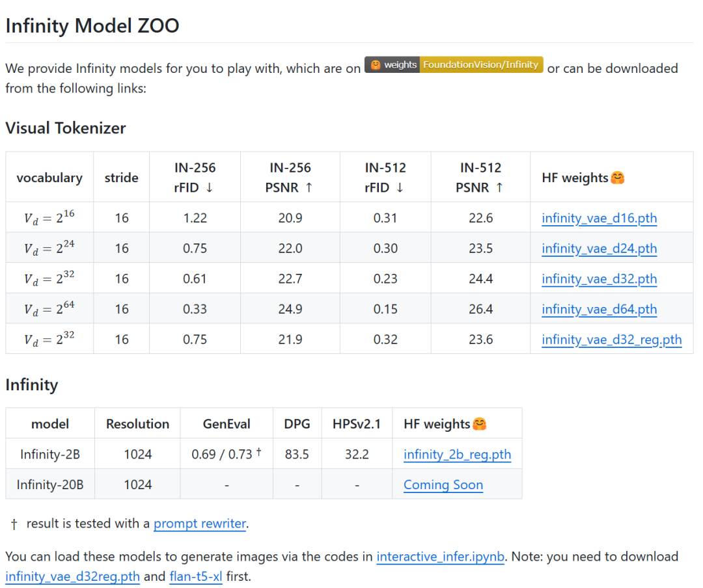Screen dimensions: 703x588
Task: Open the infinity_vae_d24.pth link
Action: pyautogui.click(x=599, y=248)
